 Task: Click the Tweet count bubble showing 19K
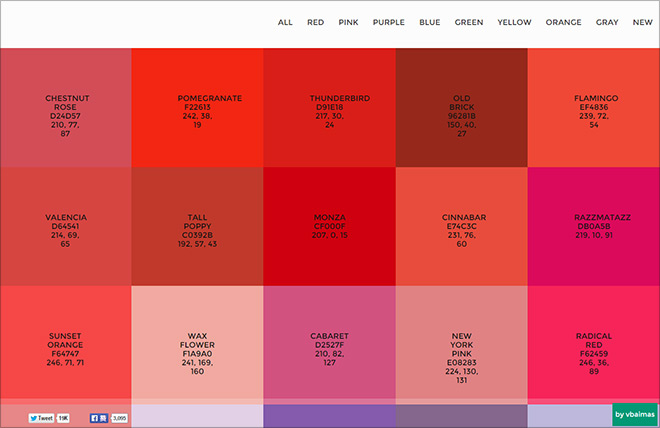(x=63, y=418)
